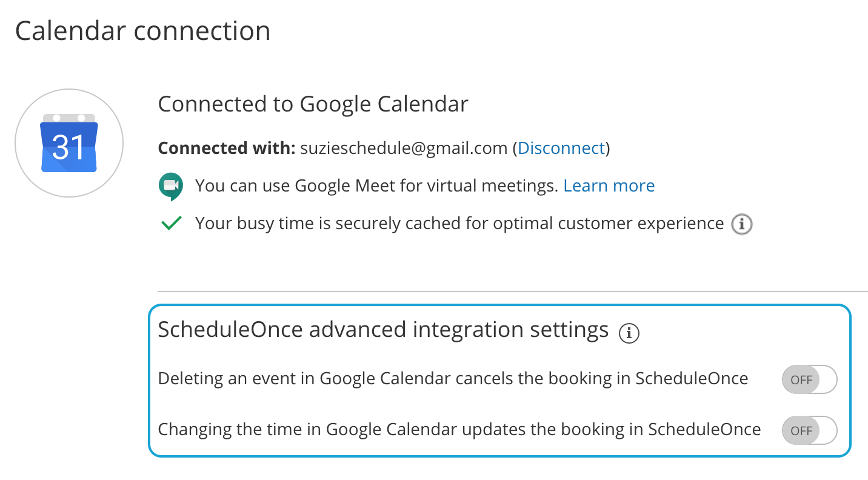Viewport: 868px width, 480px height.
Task: Click the Google Meet virtual meetings sentence
Action: pos(376,186)
